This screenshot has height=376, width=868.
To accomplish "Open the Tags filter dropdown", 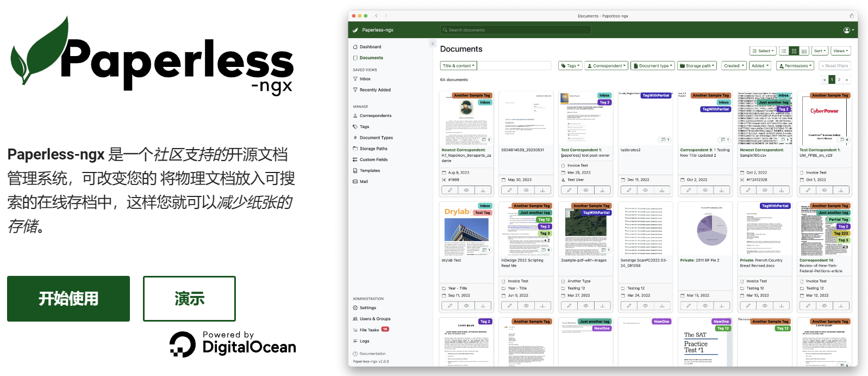I will point(570,66).
